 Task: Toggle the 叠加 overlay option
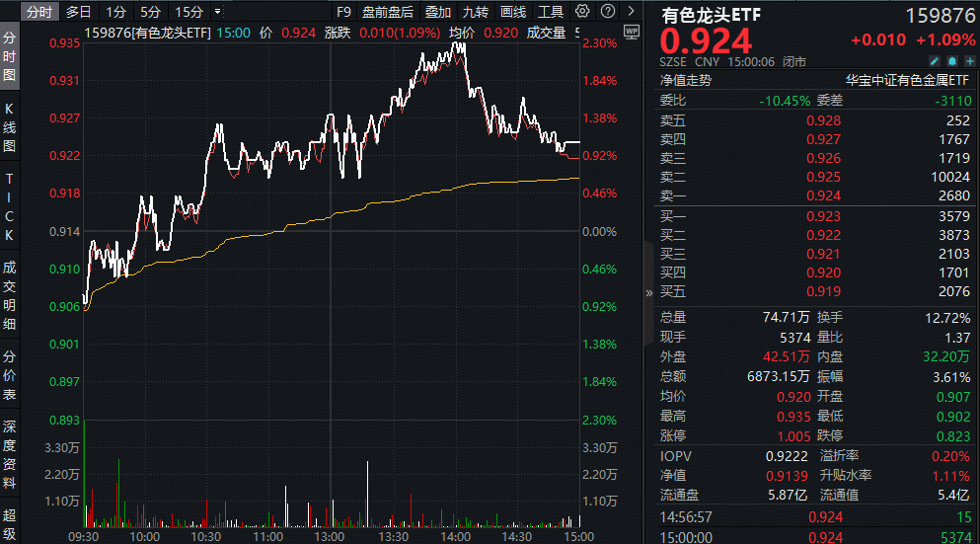click(438, 12)
